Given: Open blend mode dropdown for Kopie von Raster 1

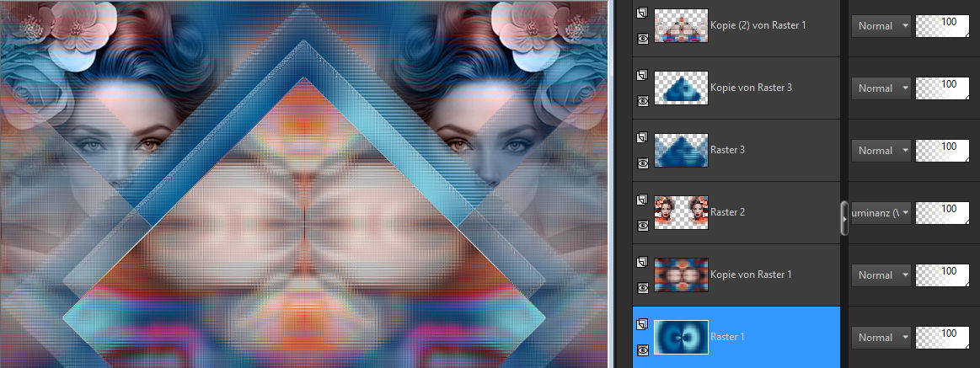Looking at the screenshot, I should pyautogui.click(x=881, y=275).
